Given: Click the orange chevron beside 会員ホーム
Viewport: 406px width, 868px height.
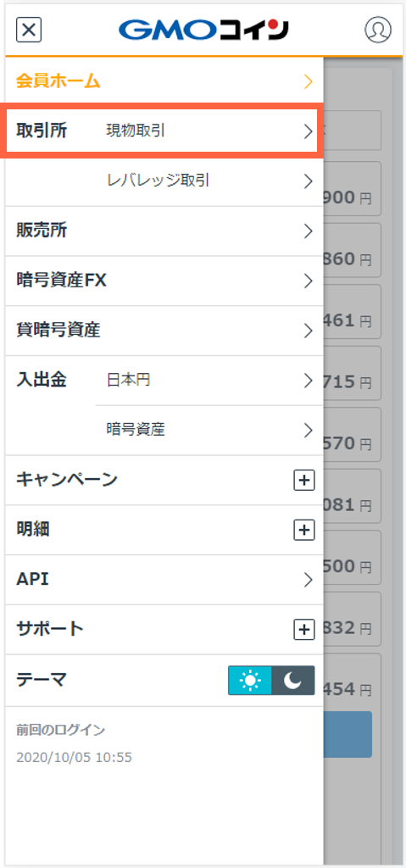Looking at the screenshot, I should (x=309, y=82).
